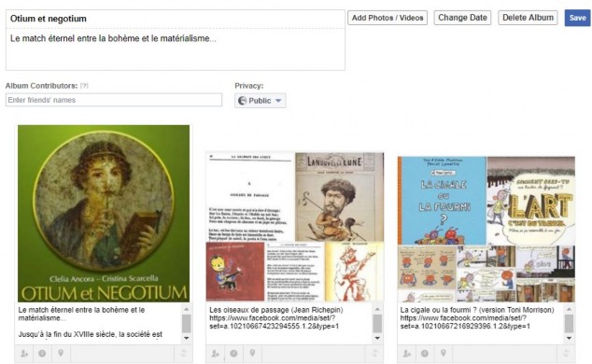
Task: Add a location to the Otium et Negotium photo
Action: coord(61,354)
